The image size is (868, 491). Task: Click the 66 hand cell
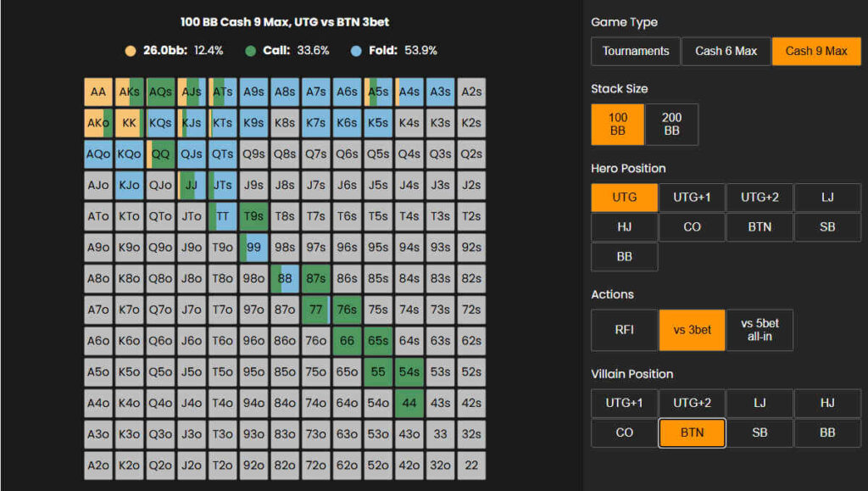(347, 341)
